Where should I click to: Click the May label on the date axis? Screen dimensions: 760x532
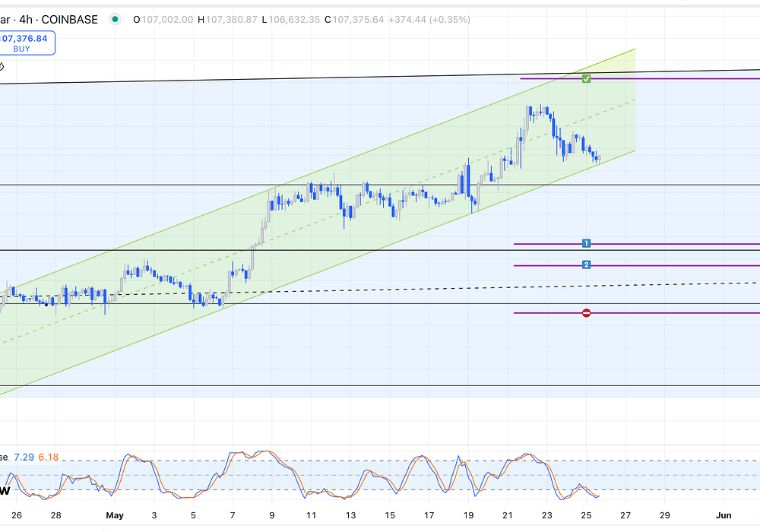tap(114, 515)
